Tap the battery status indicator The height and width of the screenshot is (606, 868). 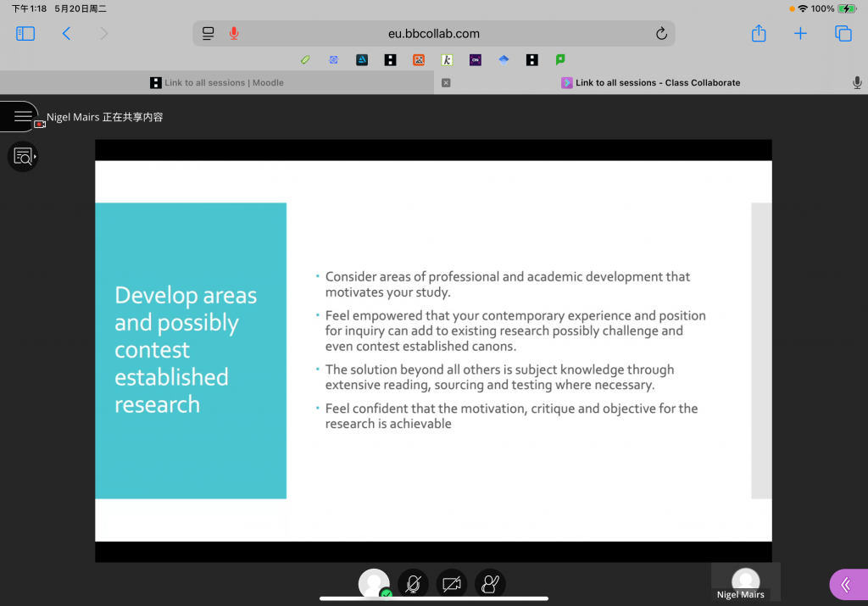pyautogui.click(x=847, y=8)
